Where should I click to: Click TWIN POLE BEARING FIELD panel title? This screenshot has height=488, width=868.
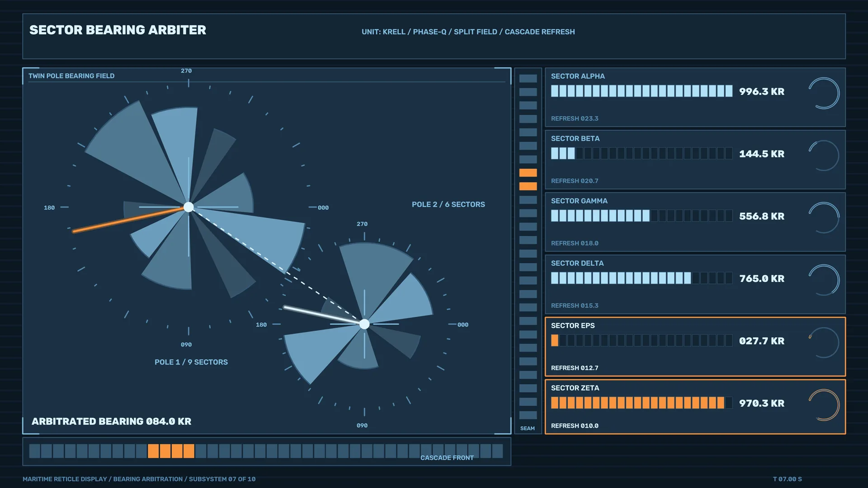click(71, 76)
